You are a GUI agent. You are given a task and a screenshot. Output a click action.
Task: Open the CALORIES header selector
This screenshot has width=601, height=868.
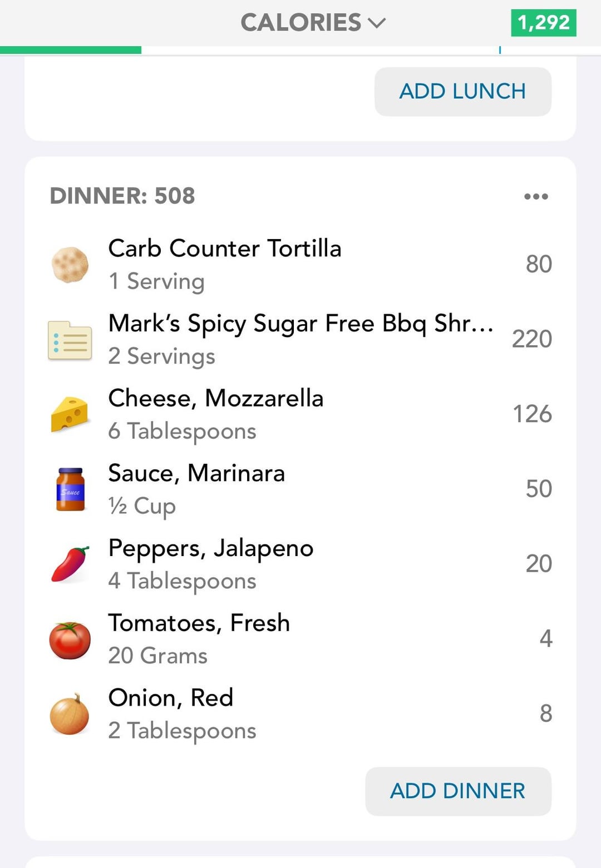click(313, 23)
